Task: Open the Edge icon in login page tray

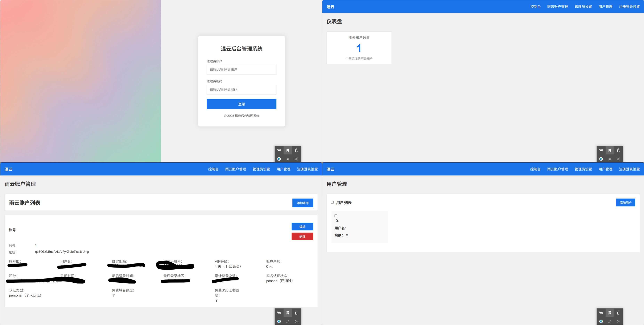Action: click(x=279, y=159)
